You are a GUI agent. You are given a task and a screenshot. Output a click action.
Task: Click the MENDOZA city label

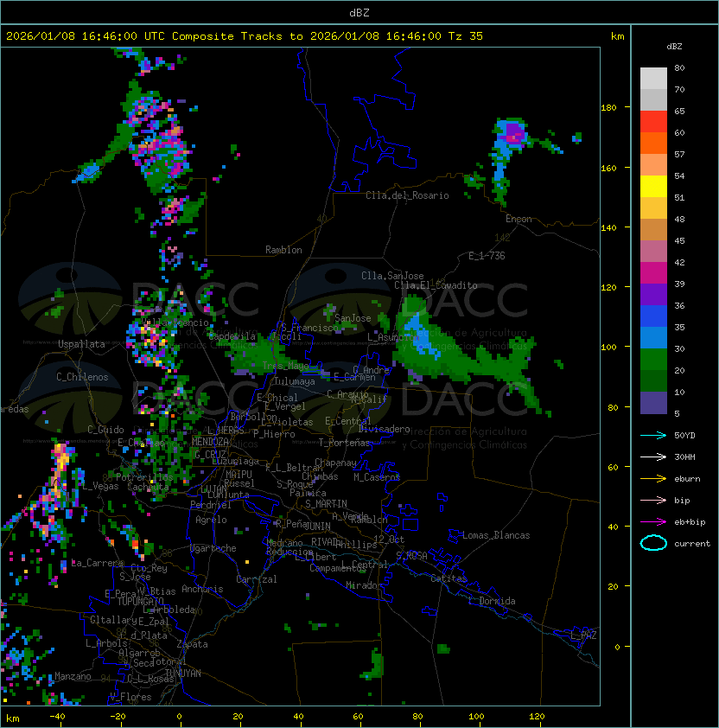pyautogui.click(x=210, y=442)
